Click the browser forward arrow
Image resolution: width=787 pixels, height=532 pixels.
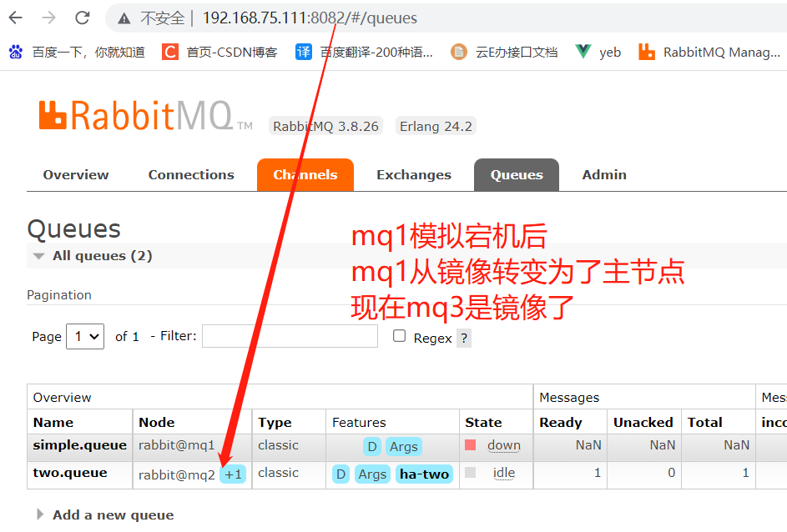tap(48, 18)
